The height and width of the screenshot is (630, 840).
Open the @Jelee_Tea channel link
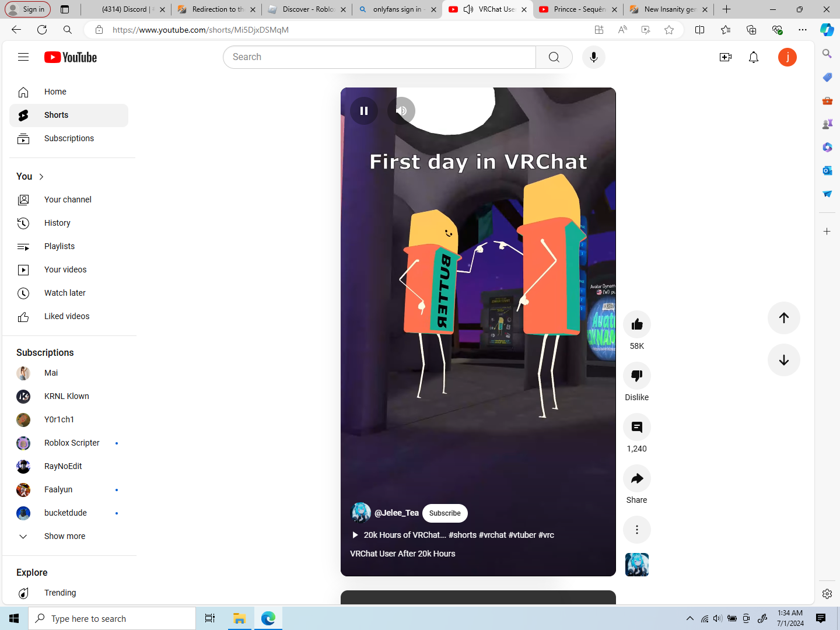[x=397, y=513]
